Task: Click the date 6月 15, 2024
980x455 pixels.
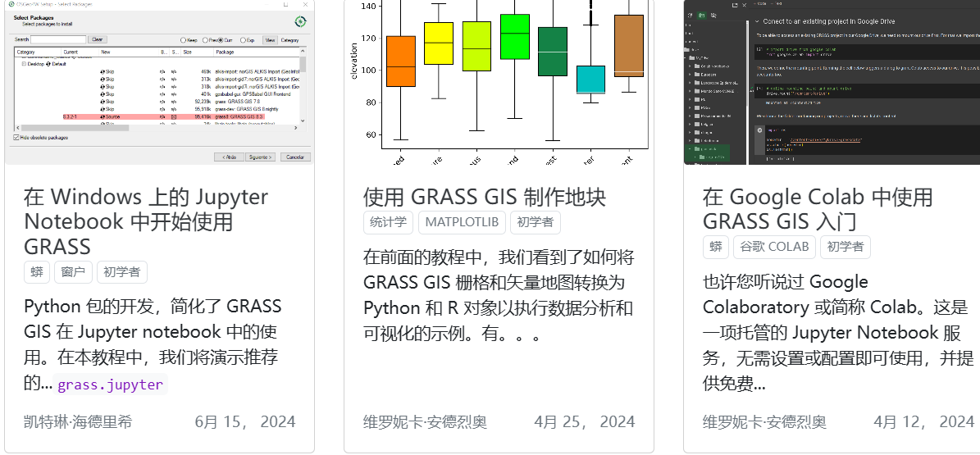Action: 245,422
